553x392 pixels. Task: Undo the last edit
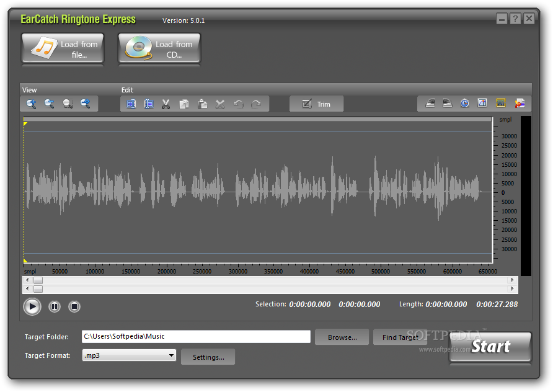tap(239, 104)
